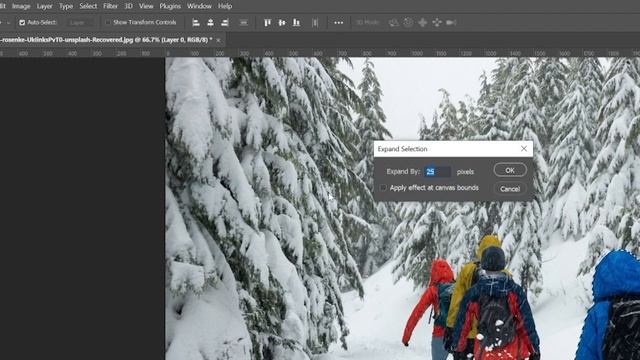This screenshot has width=640, height=360.
Task: Click Align bottom edges icon
Action: point(296,22)
